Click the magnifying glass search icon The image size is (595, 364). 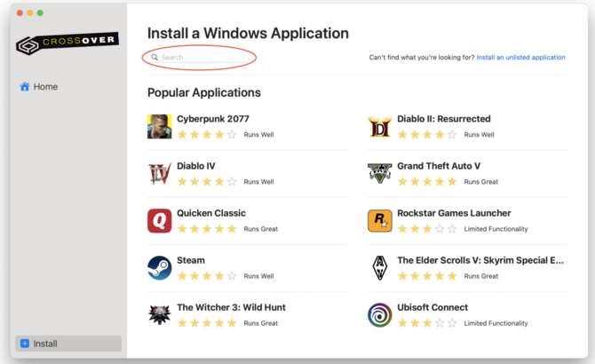[x=155, y=57]
